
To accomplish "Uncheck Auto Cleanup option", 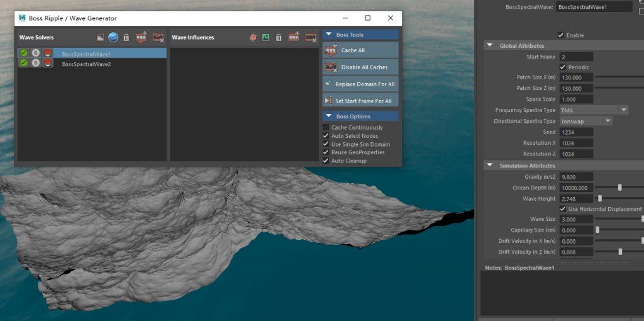I will point(326,160).
